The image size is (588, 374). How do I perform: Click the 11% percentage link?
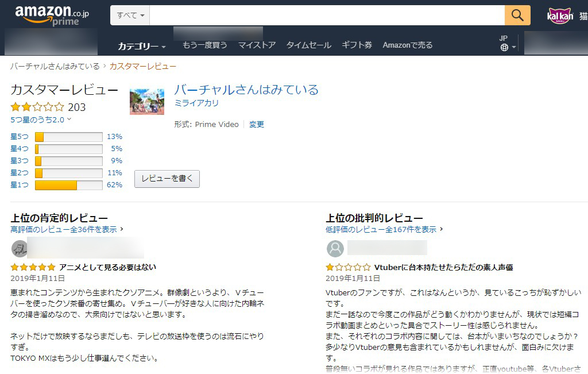click(x=115, y=172)
